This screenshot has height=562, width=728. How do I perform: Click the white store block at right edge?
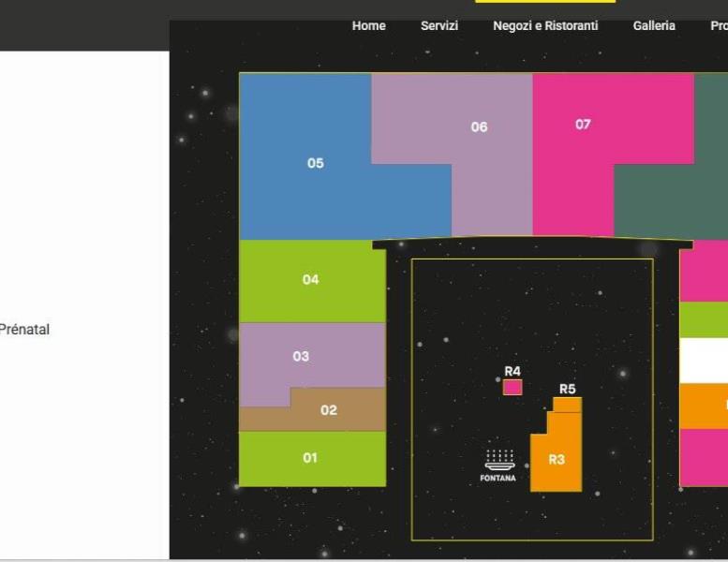(x=704, y=361)
